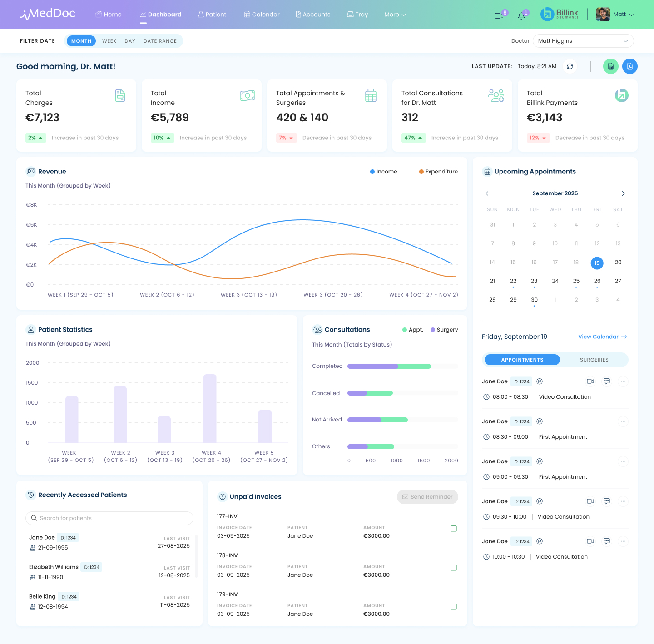Open chat for 08:00 - 08:30 appointment
Screen dimensions: 654x644
pyautogui.click(x=607, y=381)
